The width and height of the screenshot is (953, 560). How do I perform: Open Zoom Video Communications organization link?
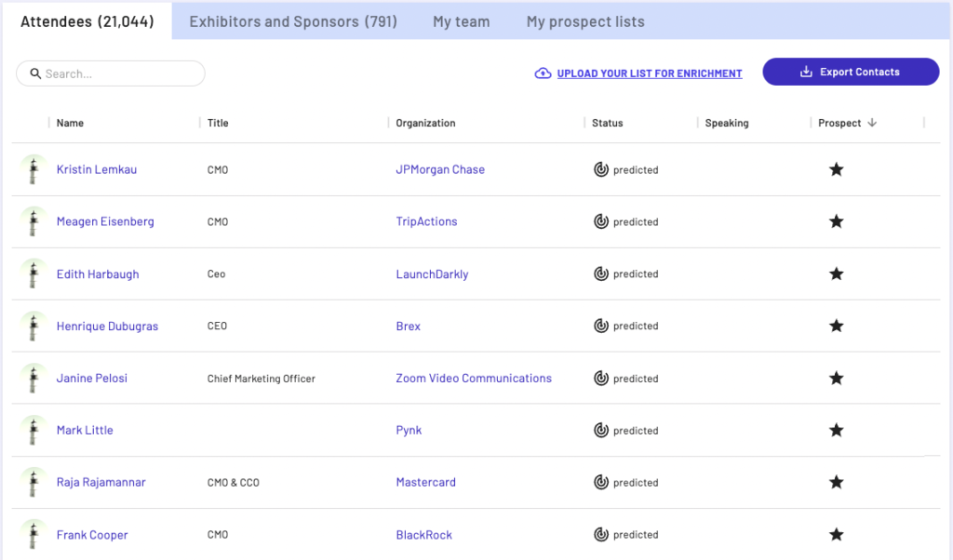(474, 378)
